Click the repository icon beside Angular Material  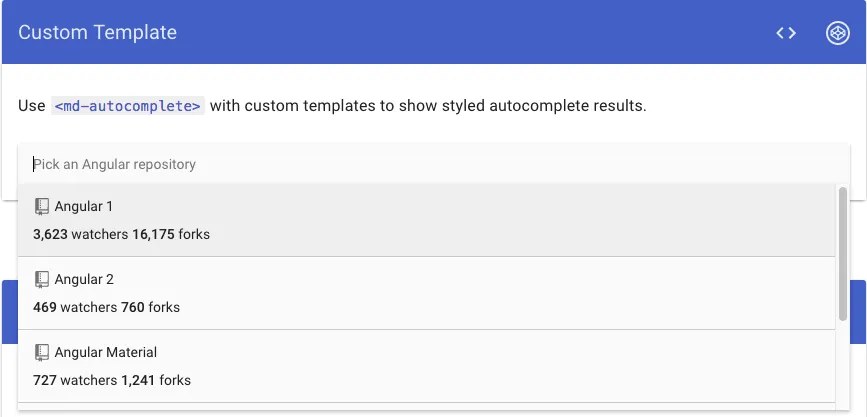[x=42, y=352]
